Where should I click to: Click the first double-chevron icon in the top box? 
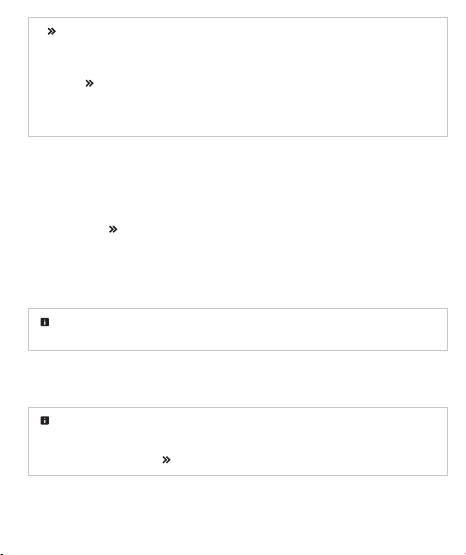click(x=52, y=32)
